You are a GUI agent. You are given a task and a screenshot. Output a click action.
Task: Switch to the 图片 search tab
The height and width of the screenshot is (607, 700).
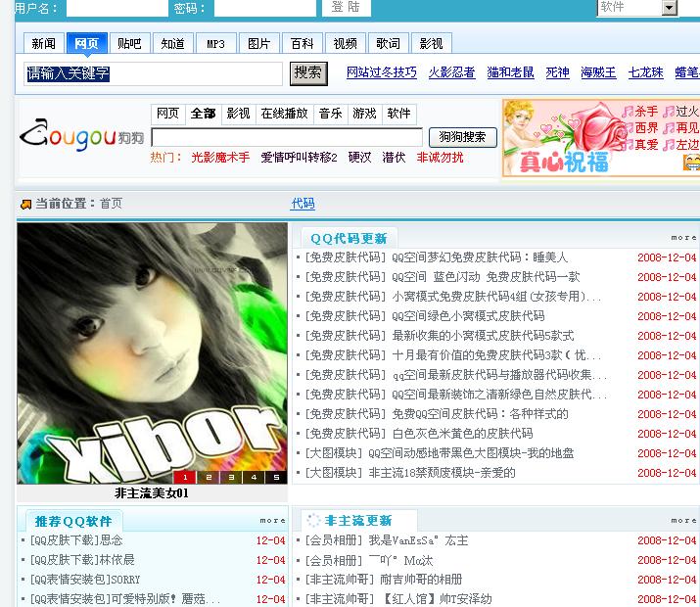click(x=258, y=43)
